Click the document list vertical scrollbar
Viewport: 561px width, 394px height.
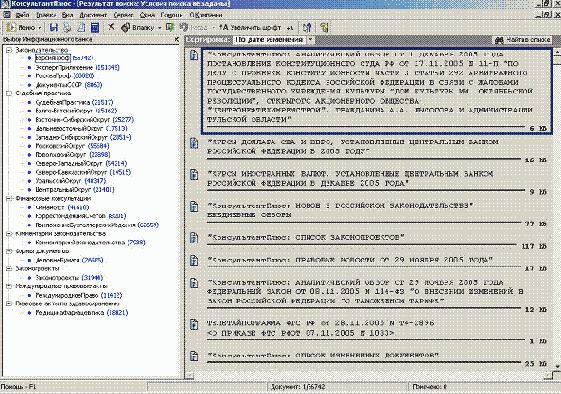(x=557, y=209)
